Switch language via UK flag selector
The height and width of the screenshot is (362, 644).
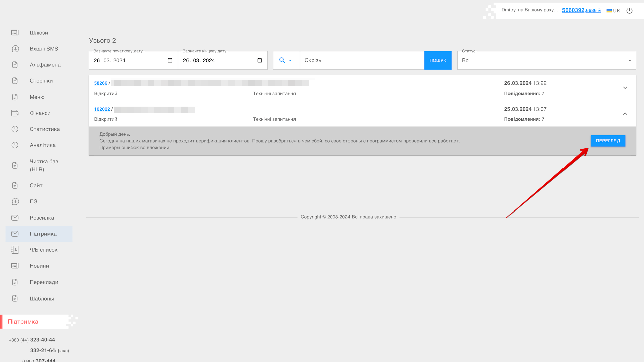(613, 11)
